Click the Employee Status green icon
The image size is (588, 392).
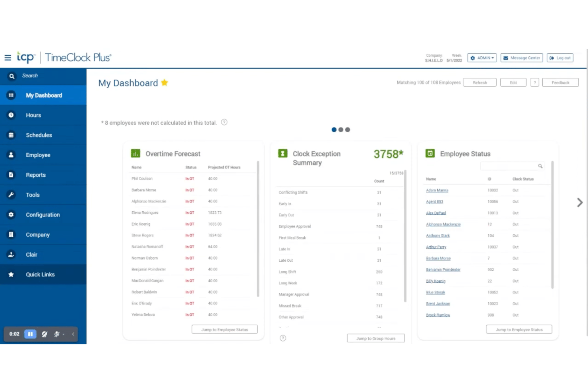[430, 153]
